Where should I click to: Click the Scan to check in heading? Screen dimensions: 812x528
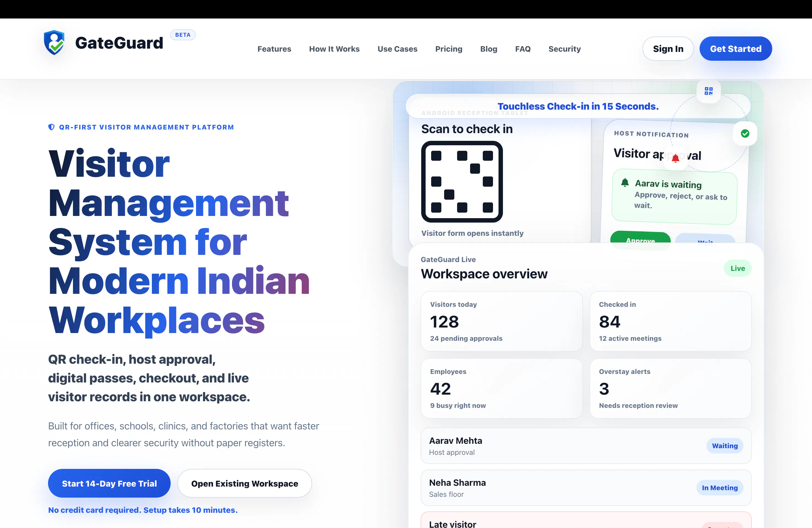467,129
